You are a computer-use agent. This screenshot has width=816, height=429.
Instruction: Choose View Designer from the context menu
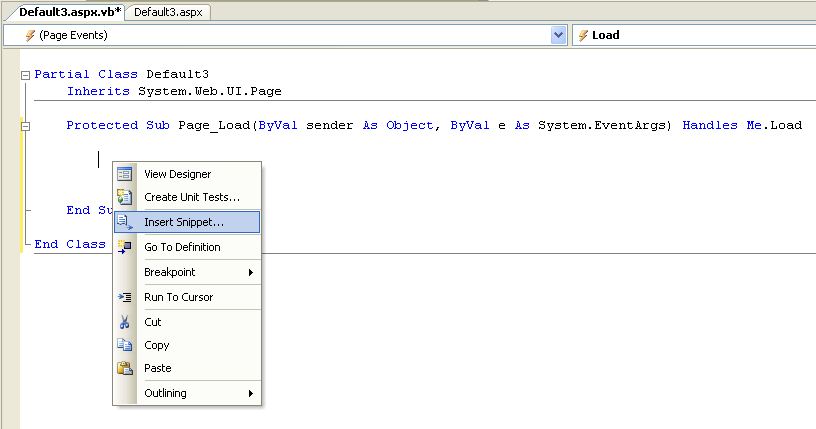[187, 174]
